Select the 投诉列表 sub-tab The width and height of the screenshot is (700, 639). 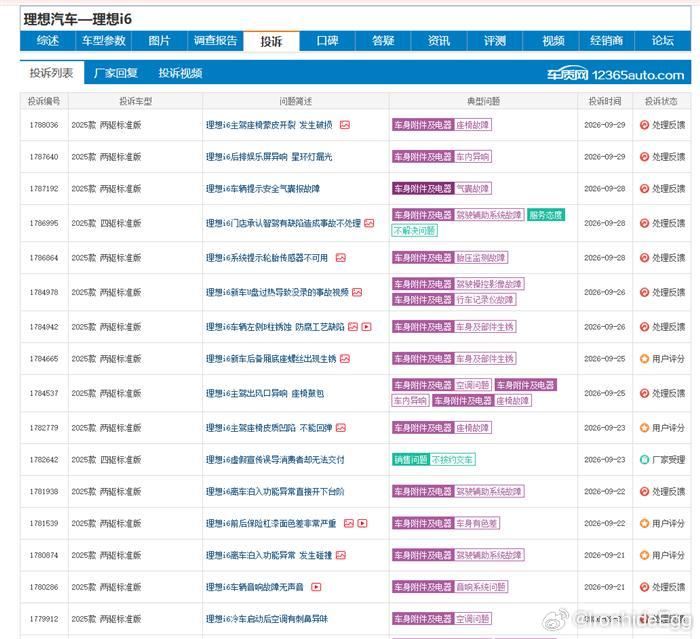pyautogui.click(x=51, y=73)
